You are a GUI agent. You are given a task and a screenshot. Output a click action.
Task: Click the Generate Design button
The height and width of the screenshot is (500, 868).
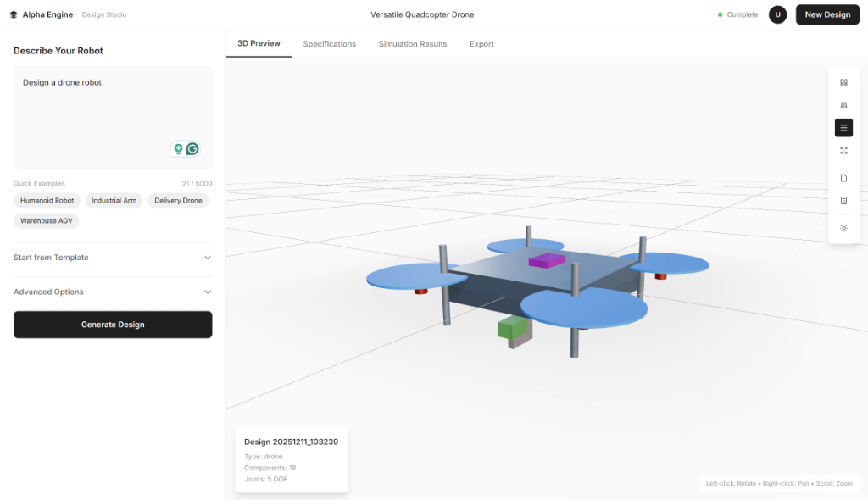tap(113, 325)
